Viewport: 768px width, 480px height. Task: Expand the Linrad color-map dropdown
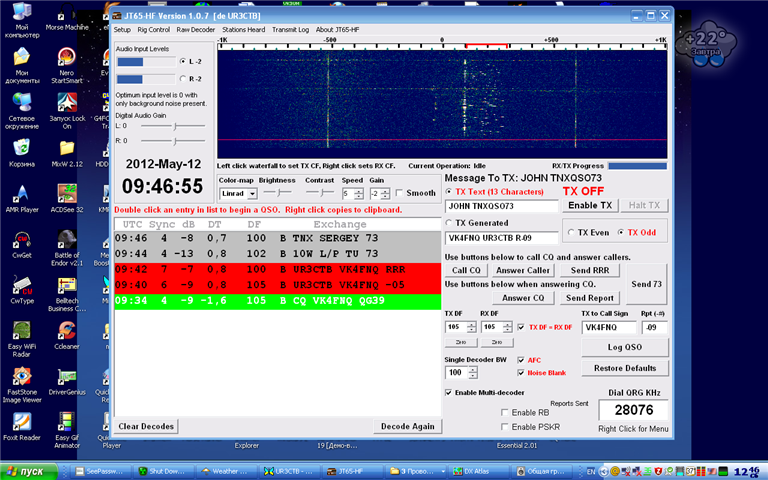(x=252, y=193)
